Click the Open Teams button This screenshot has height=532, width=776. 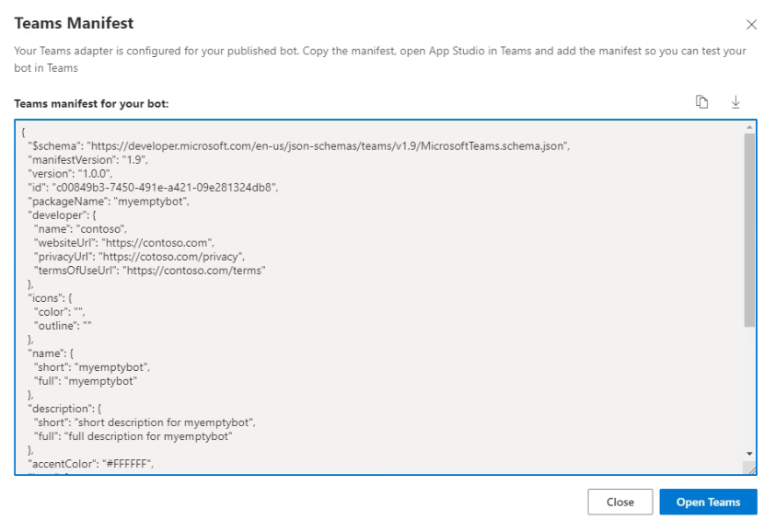(x=708, y=502)
